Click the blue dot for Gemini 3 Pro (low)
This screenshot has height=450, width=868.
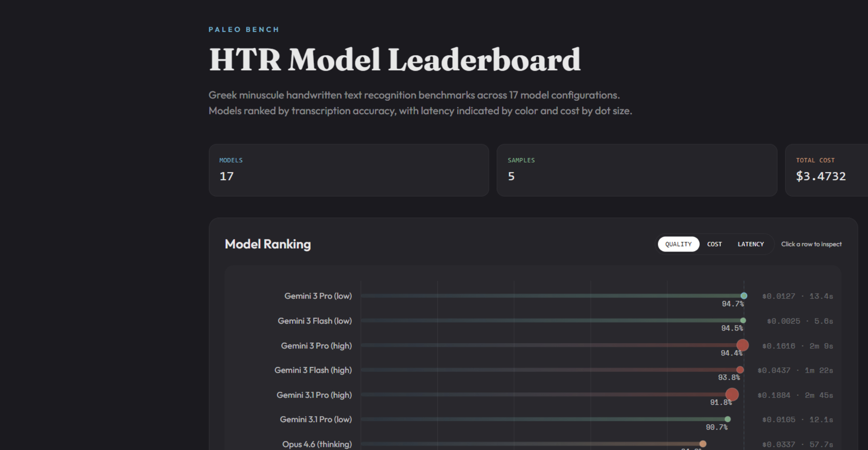(744, 296)
